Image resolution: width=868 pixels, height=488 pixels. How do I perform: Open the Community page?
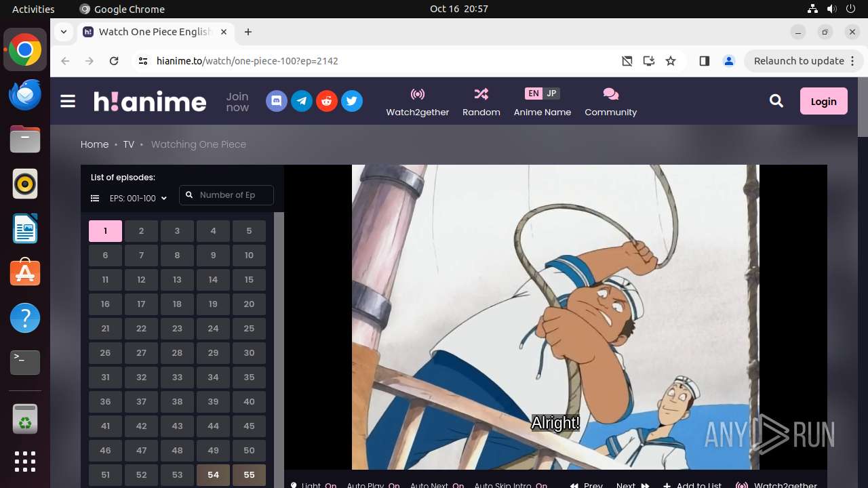tap(611, 102)
